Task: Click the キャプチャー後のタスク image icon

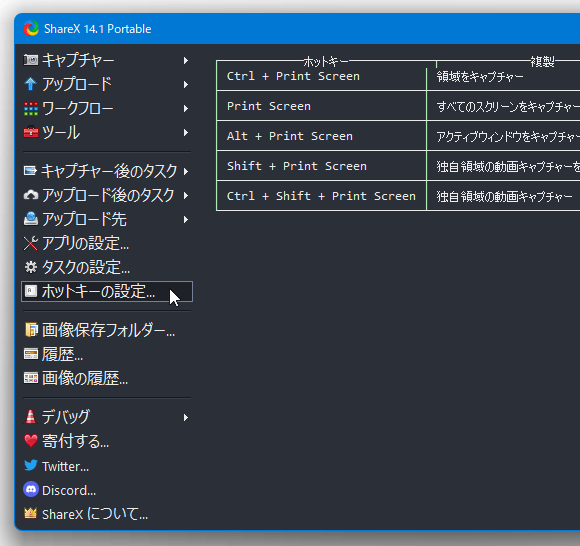Action: (30, 171)
